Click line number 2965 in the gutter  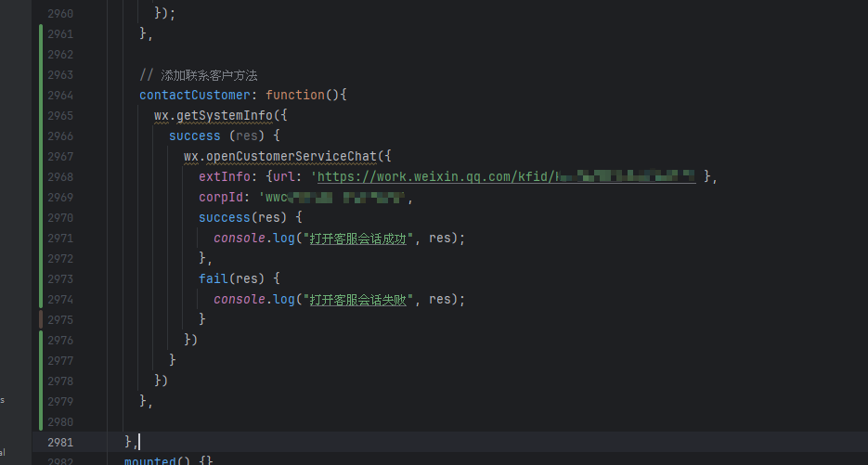[x=60, y=116]
